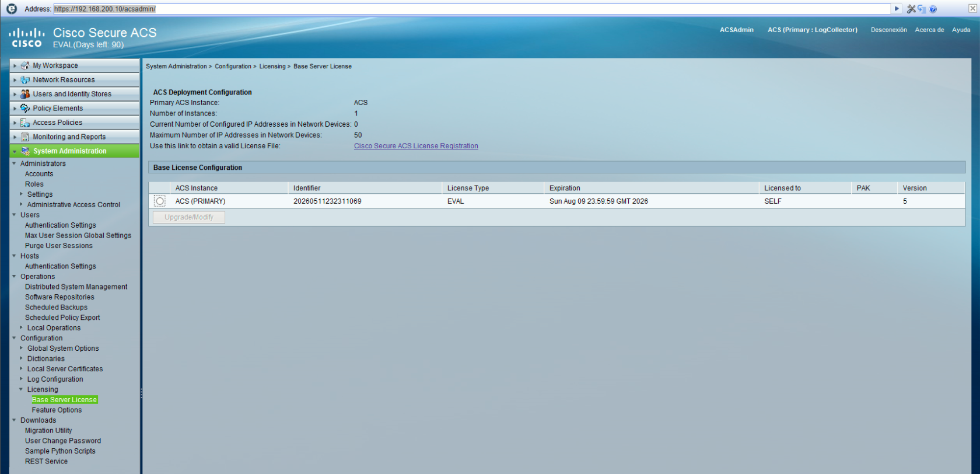Screen dimensions: 980x474
Task: Expand the Network Resources section arrow
Action: pos(15,80)
